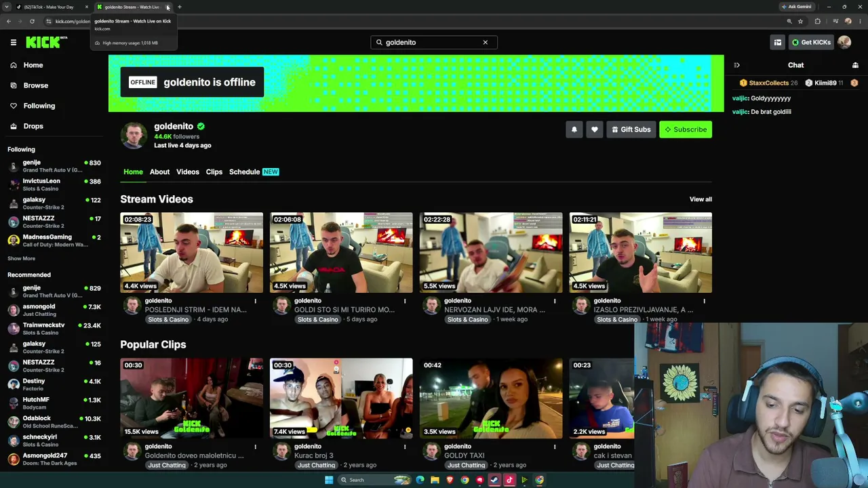Switch to the About tab
This screenshot has height=488, width=868.
tap(159, 171)
